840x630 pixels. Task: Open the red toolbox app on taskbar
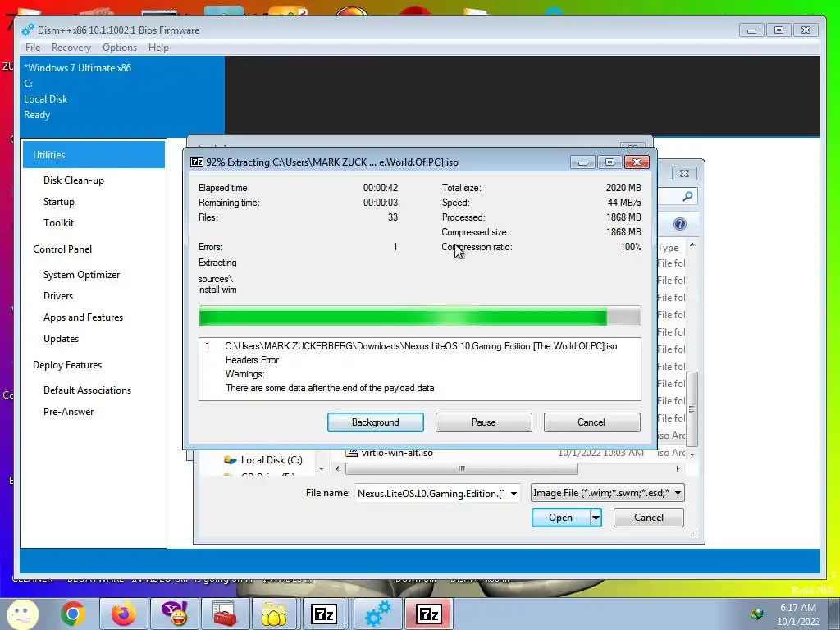point(225,614)
